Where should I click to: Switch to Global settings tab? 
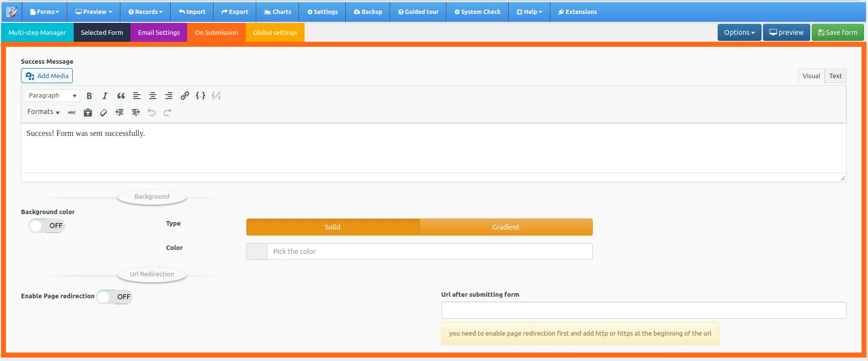click(275, 32)
